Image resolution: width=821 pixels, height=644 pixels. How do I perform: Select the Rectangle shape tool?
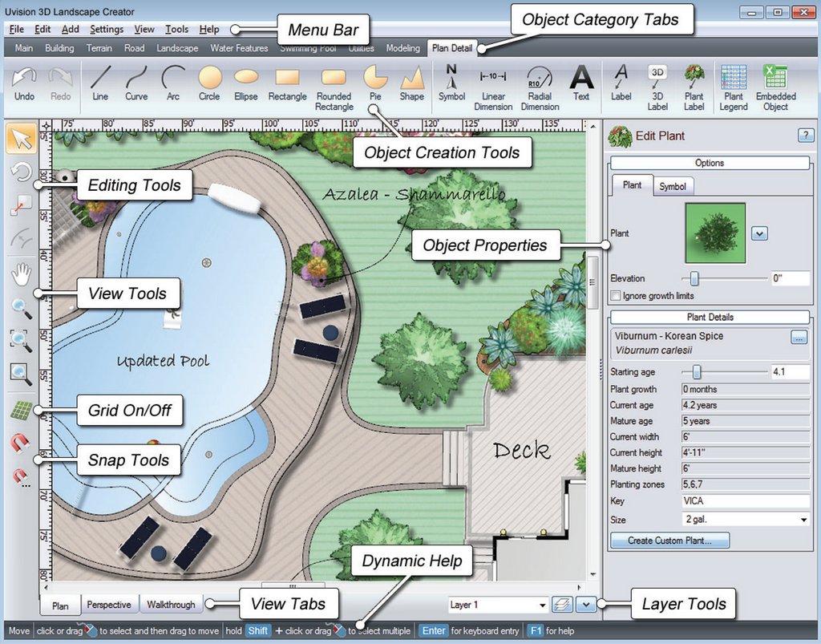[x=288, y=83]
